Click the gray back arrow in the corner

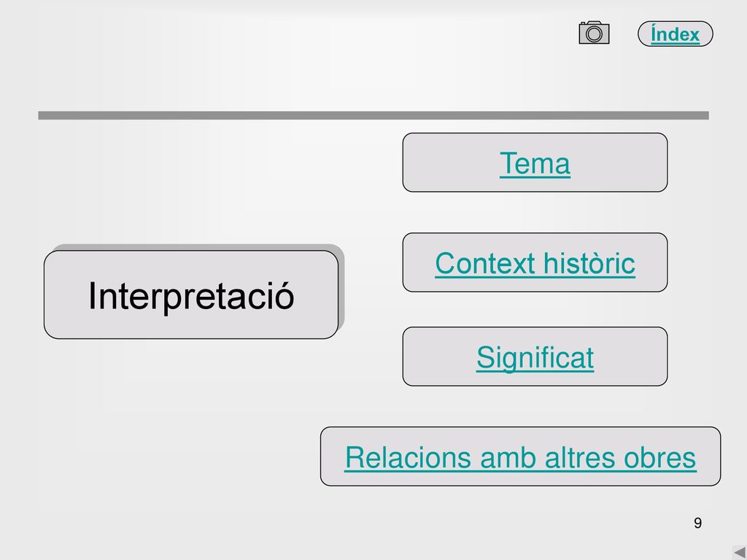click(x=739, y=553)
